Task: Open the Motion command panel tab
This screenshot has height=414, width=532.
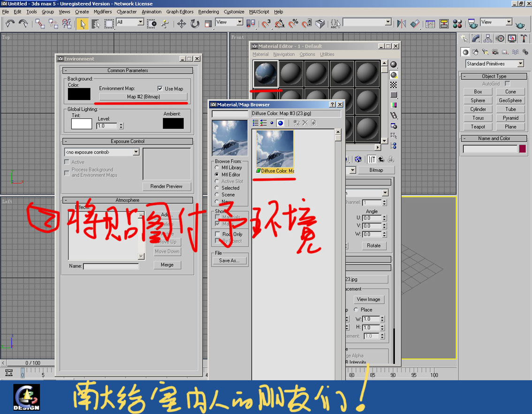Action: pyautogui.click(x=500, y=38)
